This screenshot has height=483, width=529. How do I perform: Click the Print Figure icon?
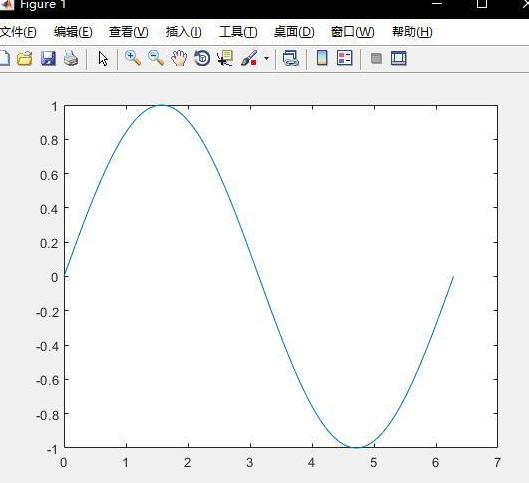coord(71,58)
